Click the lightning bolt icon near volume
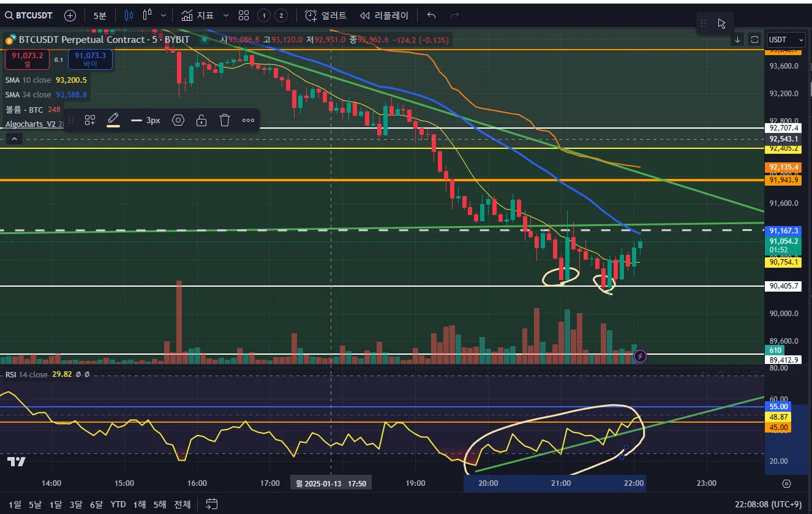Image resolution: width=812 pixels, height=514 pixels. [x=640, y=355]
